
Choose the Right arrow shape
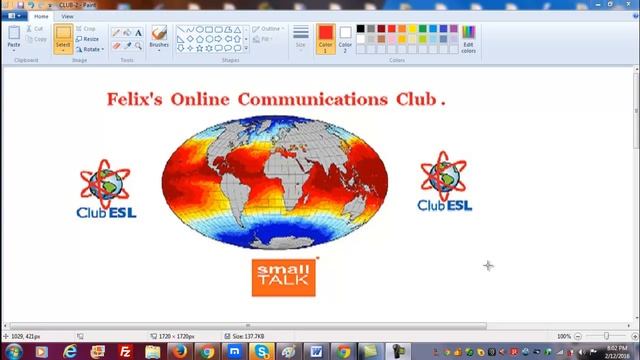point(218,39)
